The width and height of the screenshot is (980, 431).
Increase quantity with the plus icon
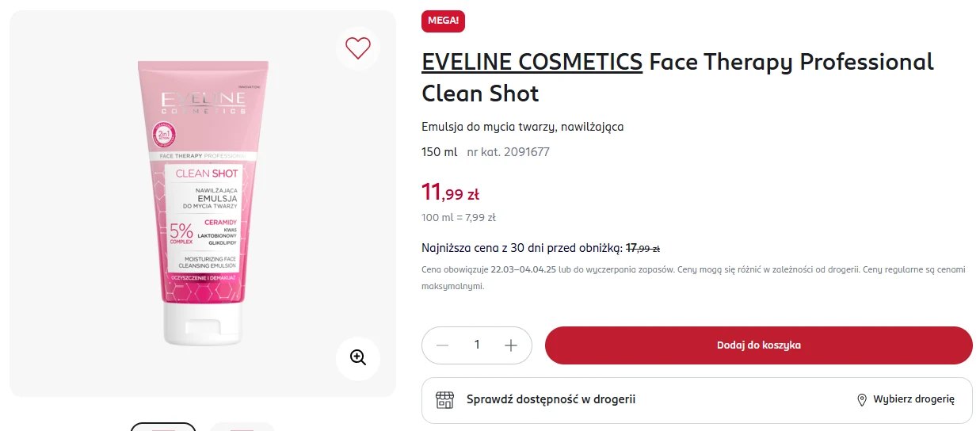(x=511, y=345)
